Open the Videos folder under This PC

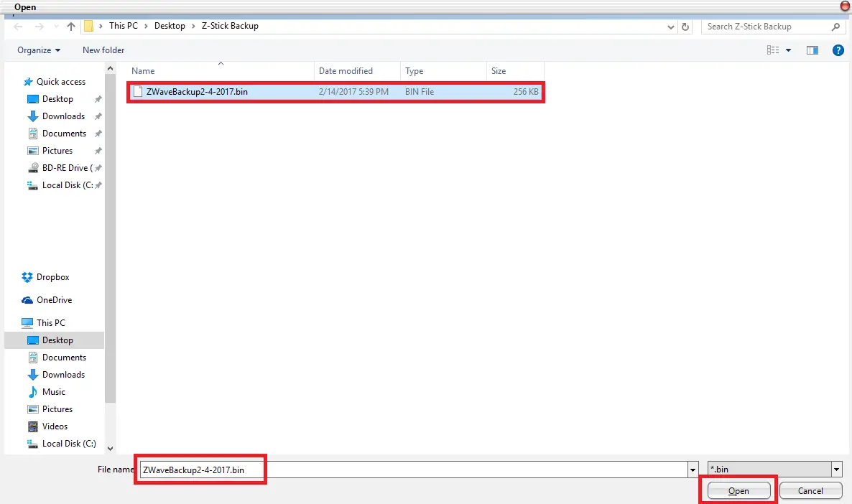coord(55,426)
